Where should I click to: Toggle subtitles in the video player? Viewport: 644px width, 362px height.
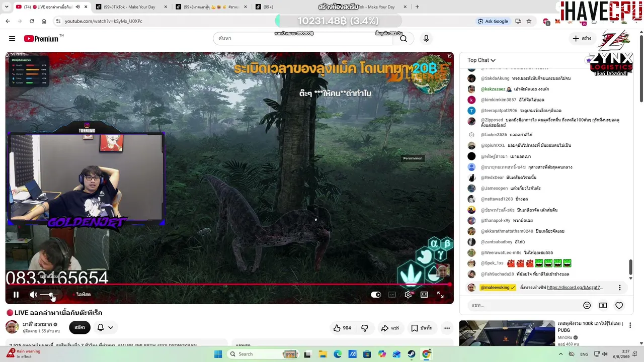click(x=392, y=295)
